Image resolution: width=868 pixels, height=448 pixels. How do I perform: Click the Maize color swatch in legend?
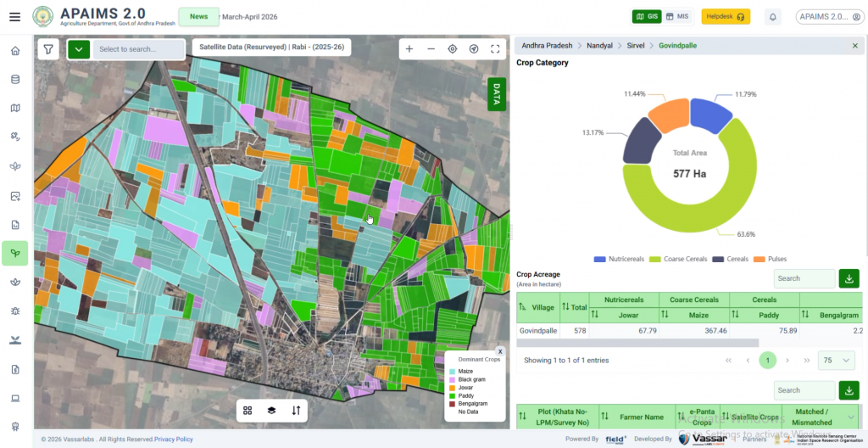pyautogui.click(x=452, y=372)
